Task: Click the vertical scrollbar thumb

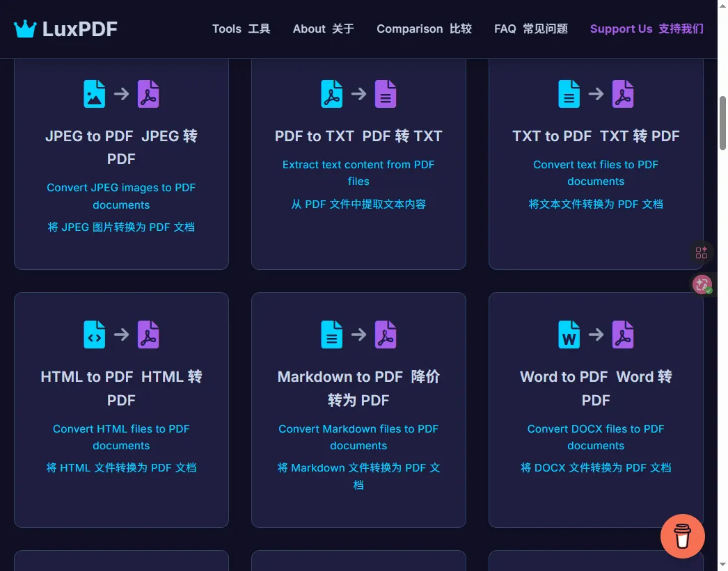Action: pyautogui.click(x=722, y=123)
